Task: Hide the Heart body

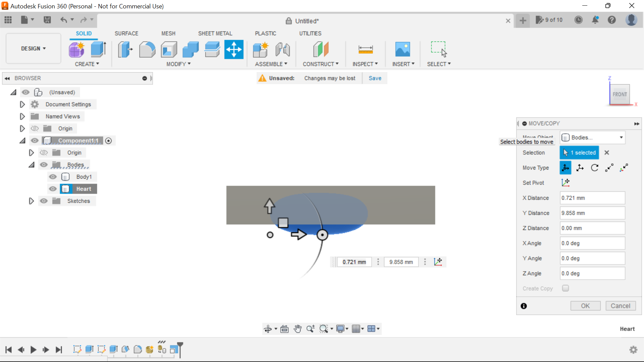Action: click(x=53, y=189)
